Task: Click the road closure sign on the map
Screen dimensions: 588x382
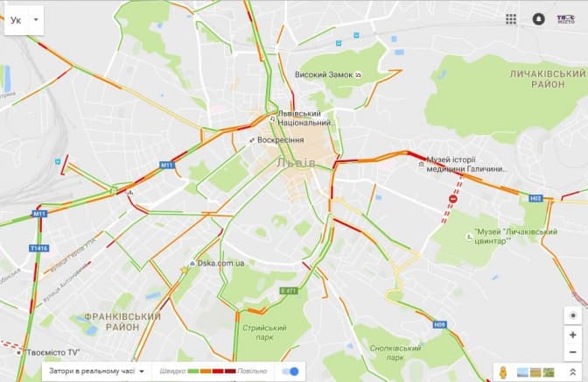Action: pos(453,199)
